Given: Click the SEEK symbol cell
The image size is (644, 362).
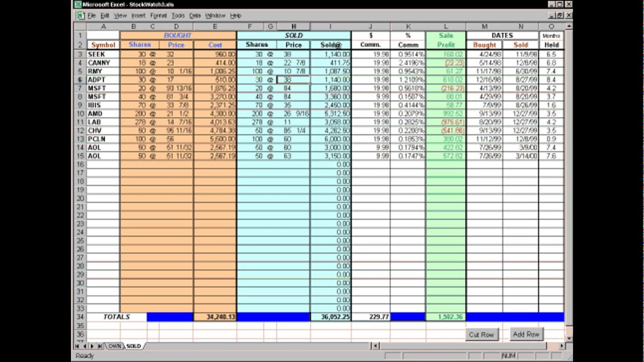Looking at the screenshot, I should (x=103, y=54).
